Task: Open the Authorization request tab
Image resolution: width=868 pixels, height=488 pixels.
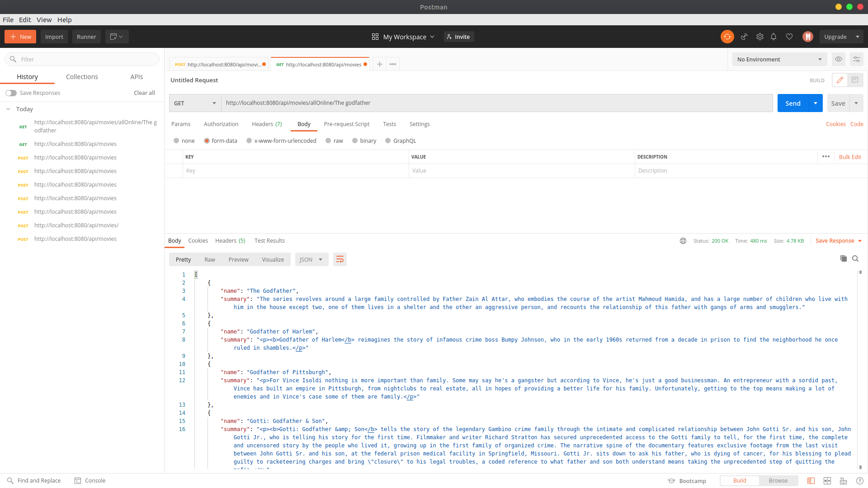Action: [x=221, y=124]
